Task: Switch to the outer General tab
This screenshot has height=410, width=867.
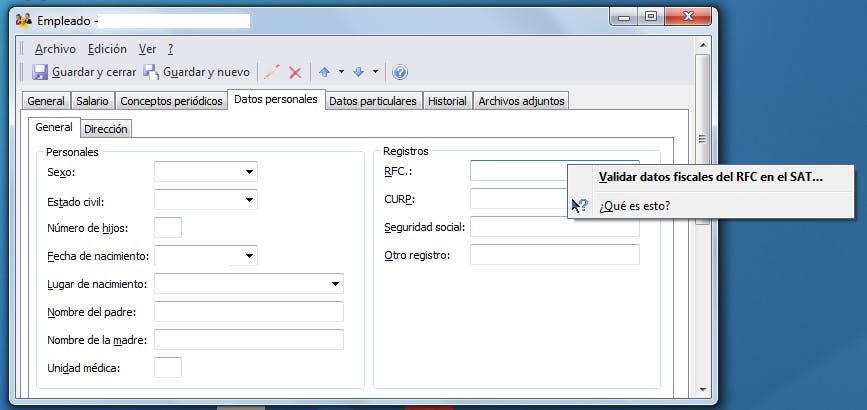Action: pyautogui.click(x=46, y=101)
